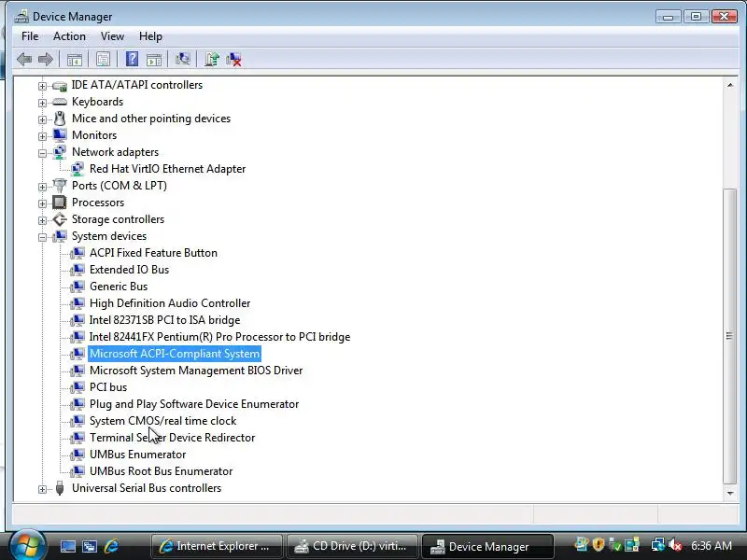Click the security shield tray icon

599,545
